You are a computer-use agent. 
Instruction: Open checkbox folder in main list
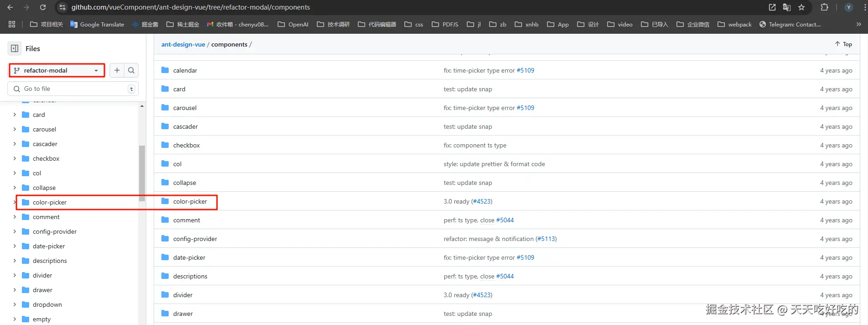point(186,145)
